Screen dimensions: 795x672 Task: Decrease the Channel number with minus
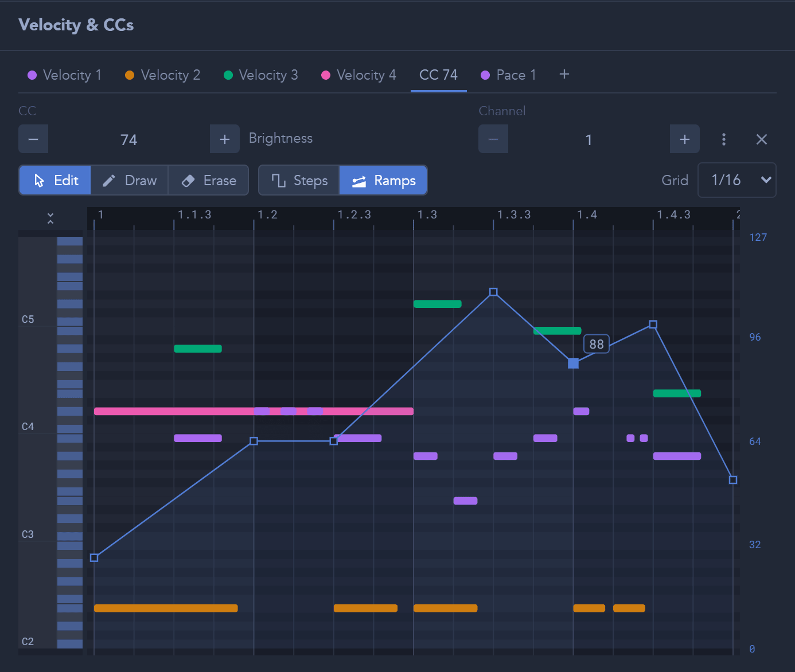(x=493, y=139)
